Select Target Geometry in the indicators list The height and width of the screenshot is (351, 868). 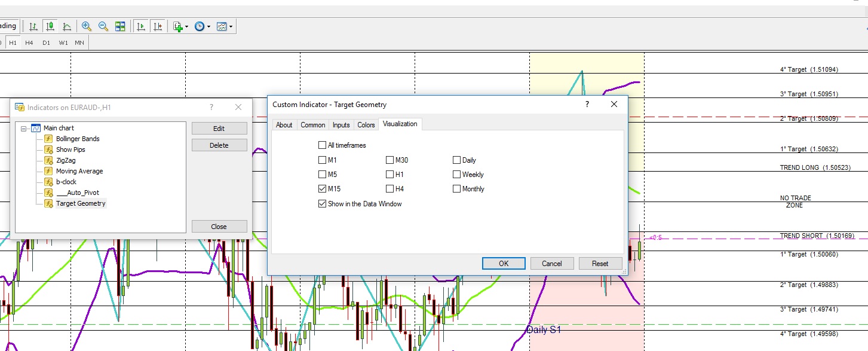pos(81,203)
